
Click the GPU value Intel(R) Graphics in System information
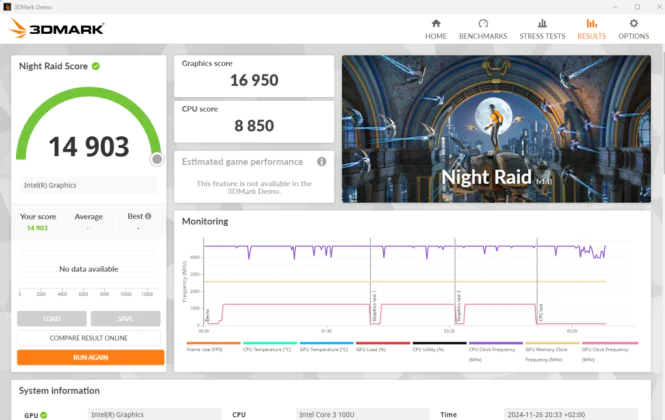[x=155, y=414]
